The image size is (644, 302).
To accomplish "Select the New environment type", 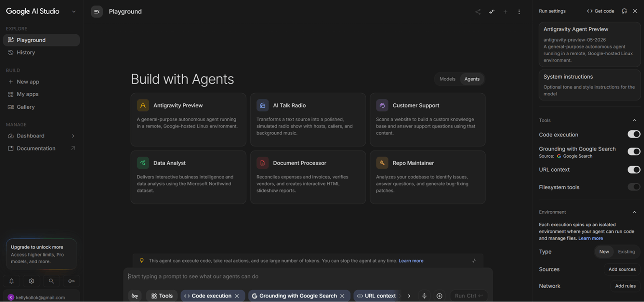I will [604, 252].
